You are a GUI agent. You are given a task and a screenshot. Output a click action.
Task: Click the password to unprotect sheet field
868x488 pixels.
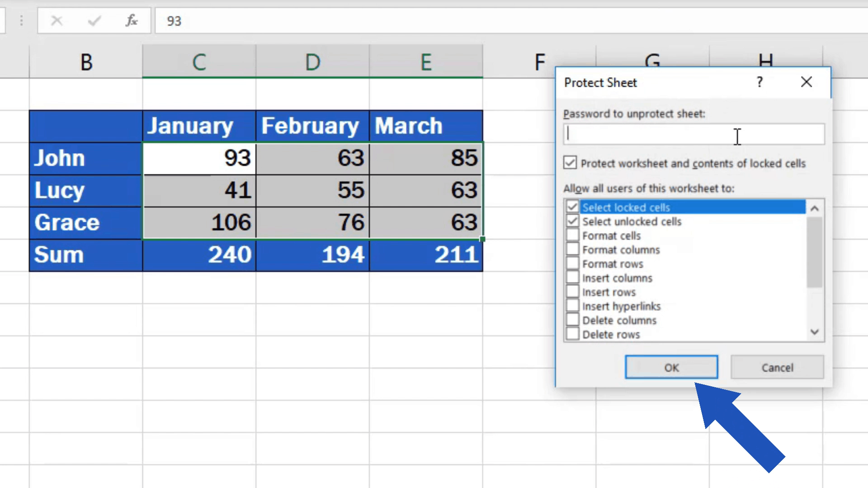(x=693, y=134)
